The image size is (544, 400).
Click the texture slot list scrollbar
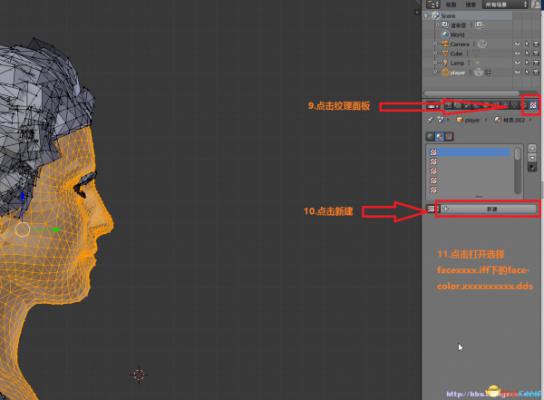click(x=517, y=170)
